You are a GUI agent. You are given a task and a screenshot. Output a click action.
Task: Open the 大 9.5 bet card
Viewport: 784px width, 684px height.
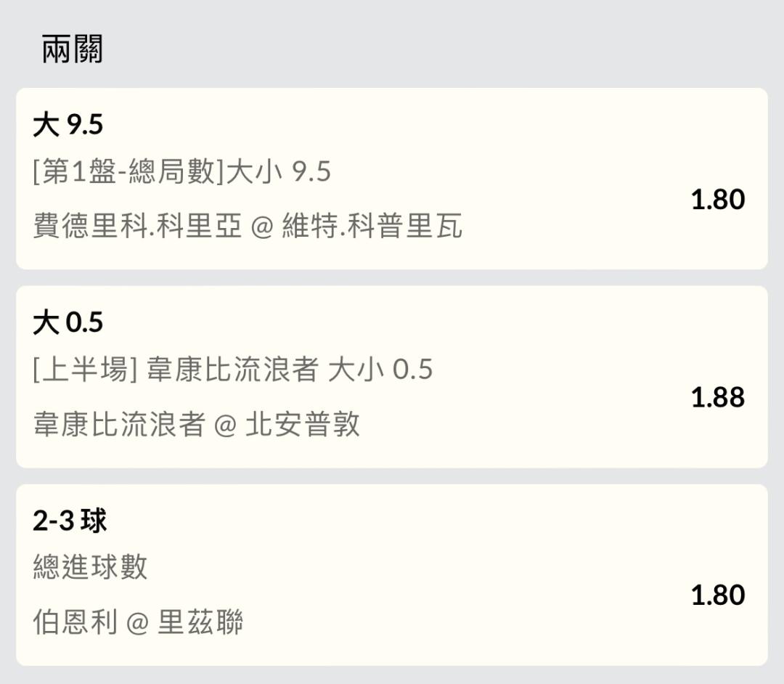click(391, 179)
